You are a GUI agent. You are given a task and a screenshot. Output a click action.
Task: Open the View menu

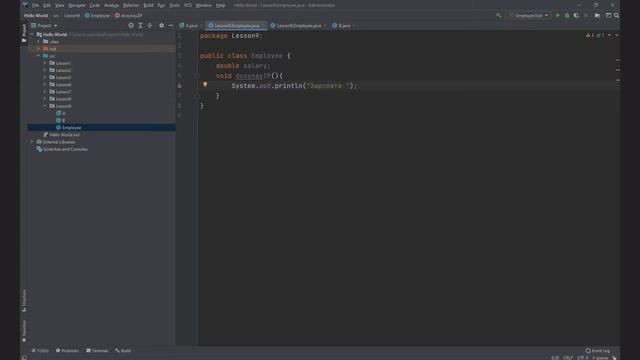point(60,5)
